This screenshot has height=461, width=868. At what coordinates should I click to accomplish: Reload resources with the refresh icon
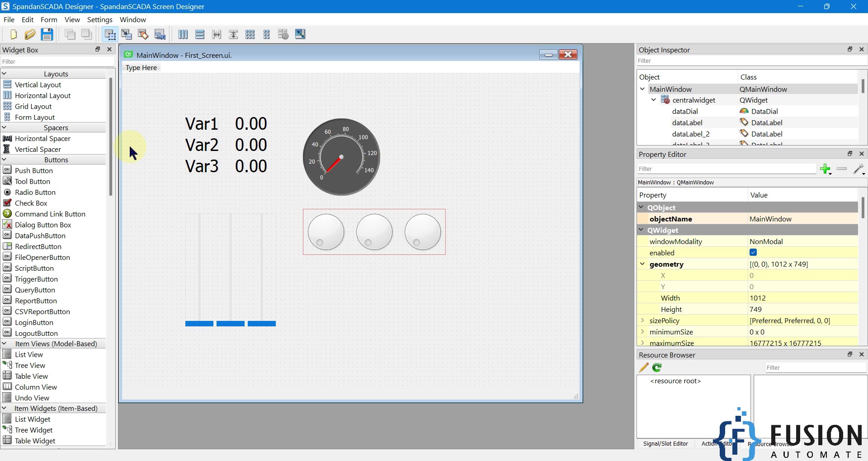656,367
